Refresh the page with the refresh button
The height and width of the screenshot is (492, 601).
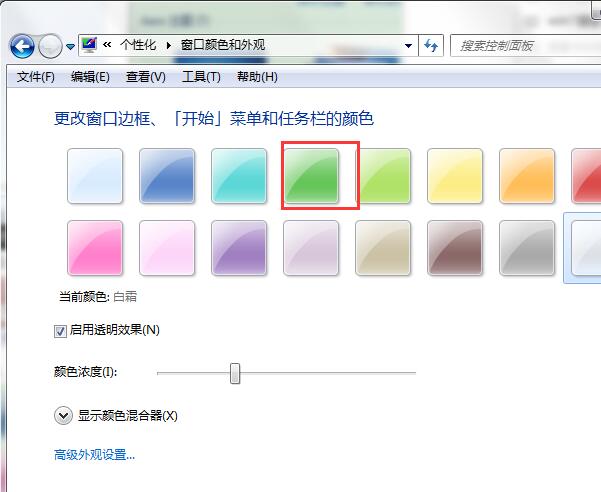pyautogui.click(x=431, y=46)
